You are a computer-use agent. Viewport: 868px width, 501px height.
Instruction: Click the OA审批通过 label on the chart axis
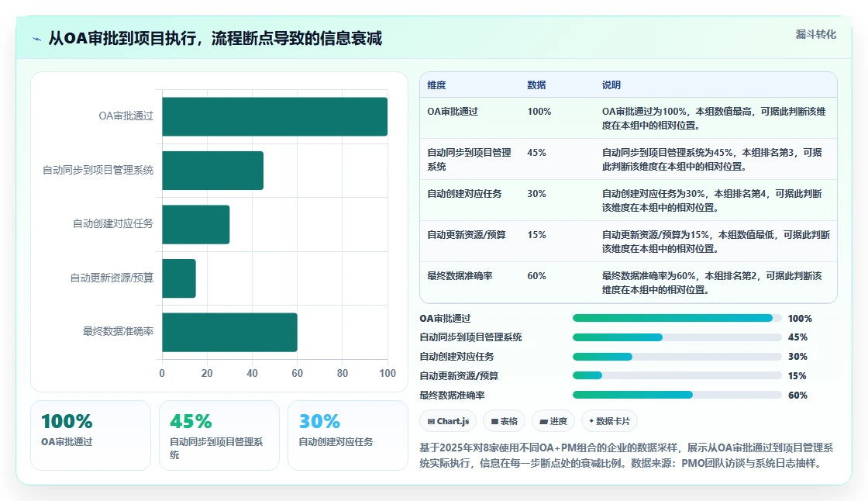tap(126, 116)
